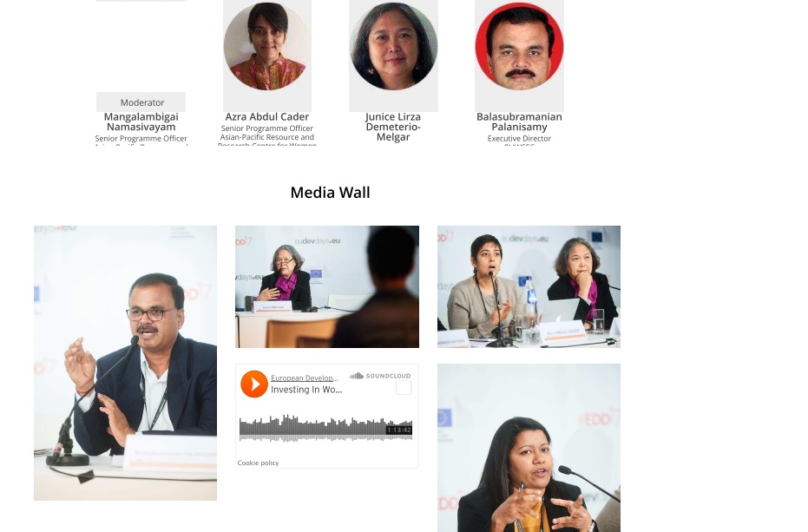Screen dimensions: 808x532
Task: Open Junice Lirza Demeterio-Melgar's portrait
Action: pos(393,46)
